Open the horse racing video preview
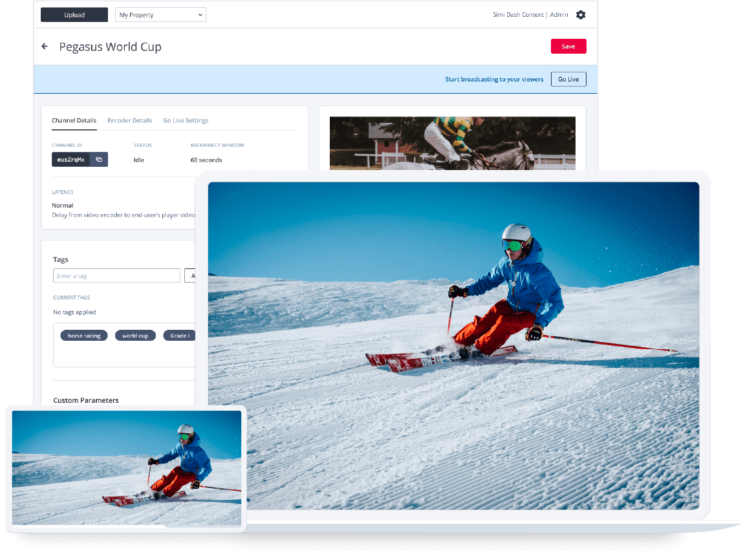 coord(453,142)
